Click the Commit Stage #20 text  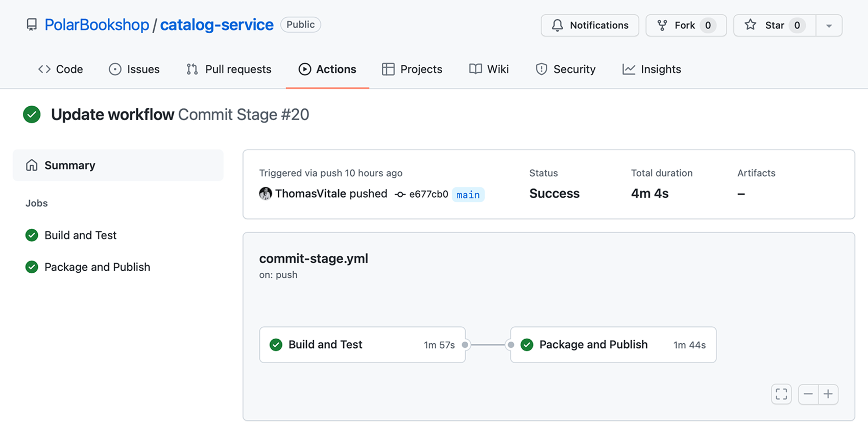tap(244, 114)
